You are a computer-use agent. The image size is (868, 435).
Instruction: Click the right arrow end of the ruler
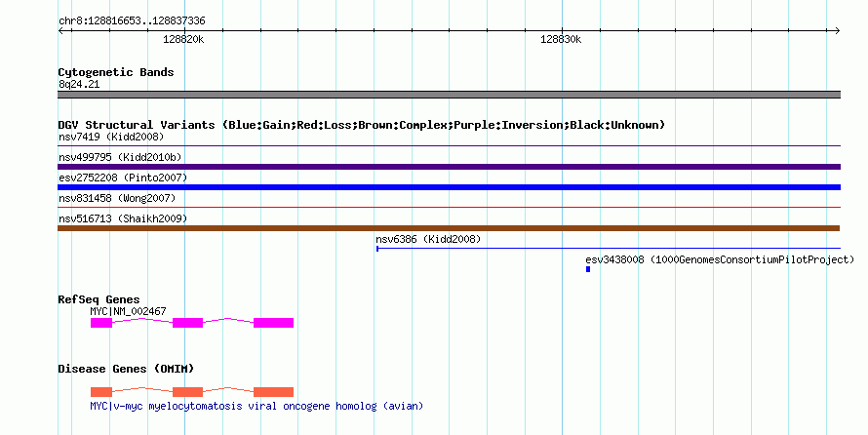coord(837,31)
